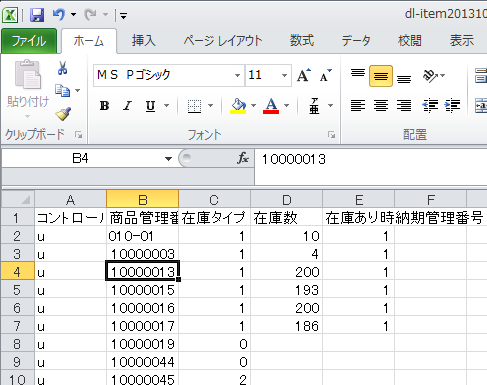The width and height of the screenshot is (487, 385).
Task: Align text left
Action: [x=358, y=106]
